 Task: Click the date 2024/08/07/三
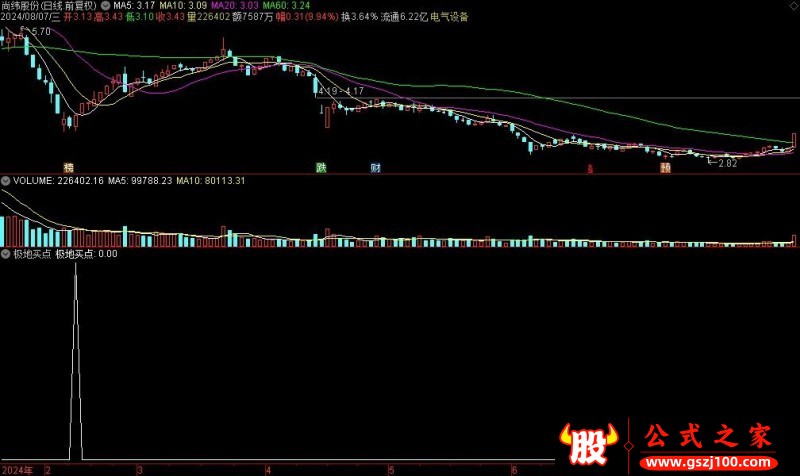pyautogui.click(x=31, y=17)
